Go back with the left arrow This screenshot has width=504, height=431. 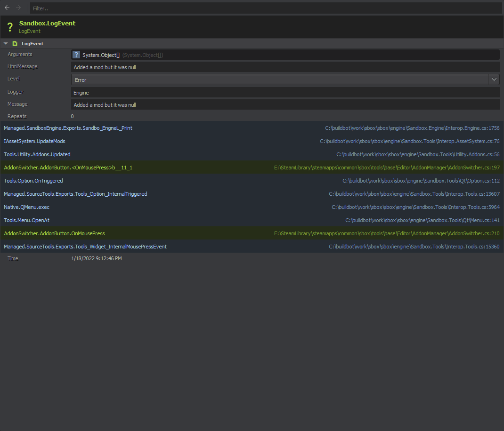pyautogui.click(x=7, y=8)
